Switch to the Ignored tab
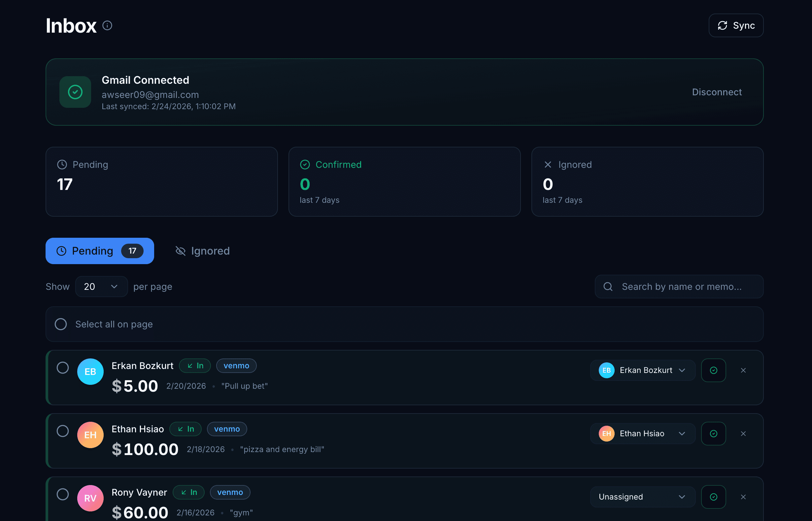The width and height of the screenshot is (812, 521). (202, 251)
